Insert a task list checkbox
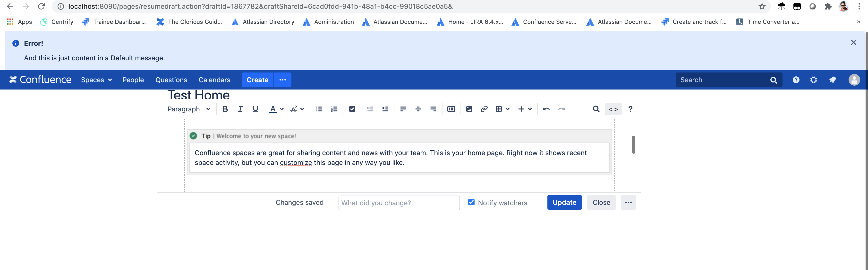 (352, 109)
